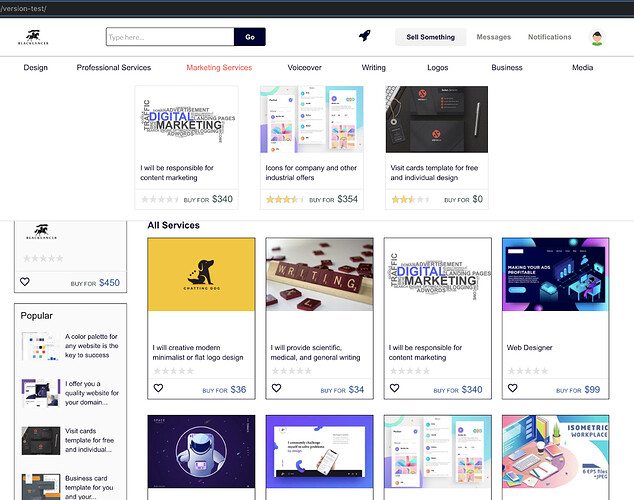Click 'Buy for $36' on logo design card
The image size is (634, 500).
224,390
